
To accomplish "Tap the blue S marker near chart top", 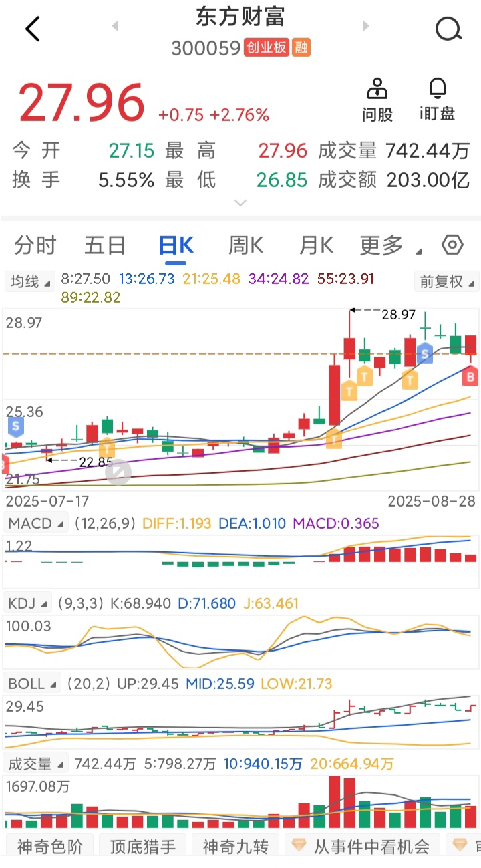I will (x=425, y=353).
